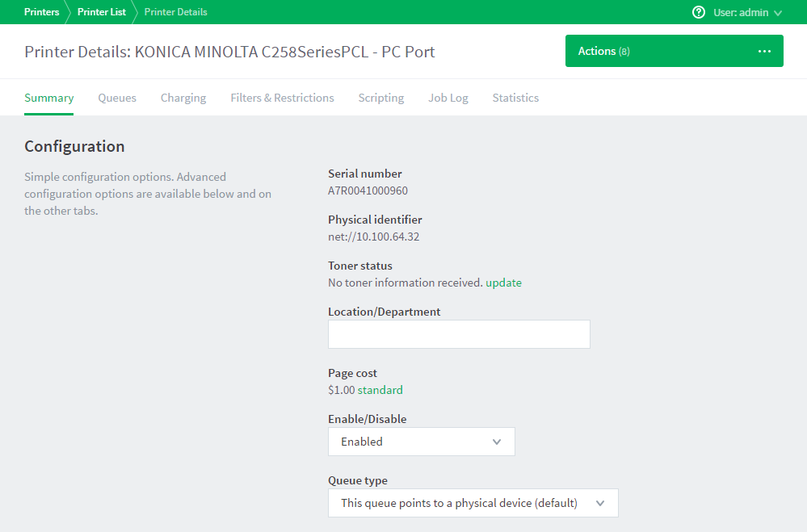Click the Location/Department text field

point(459,334)
